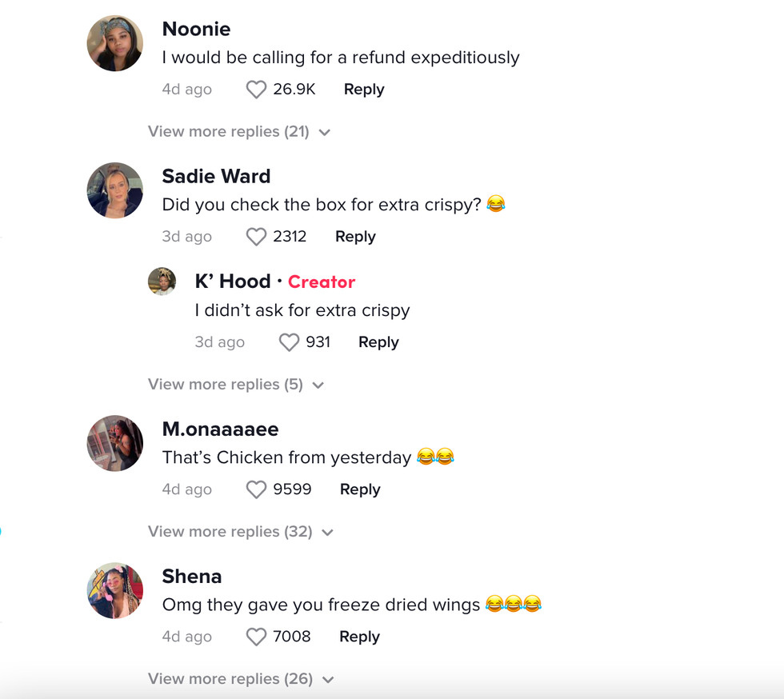
Task: Open M.onaaaaee's profile photo
Action: coord(114,443)
